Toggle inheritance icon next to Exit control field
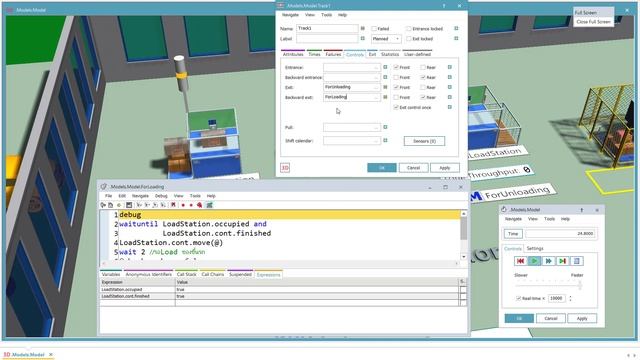The width and height of the screenshot is (640, 360). (x=385, y=87)
